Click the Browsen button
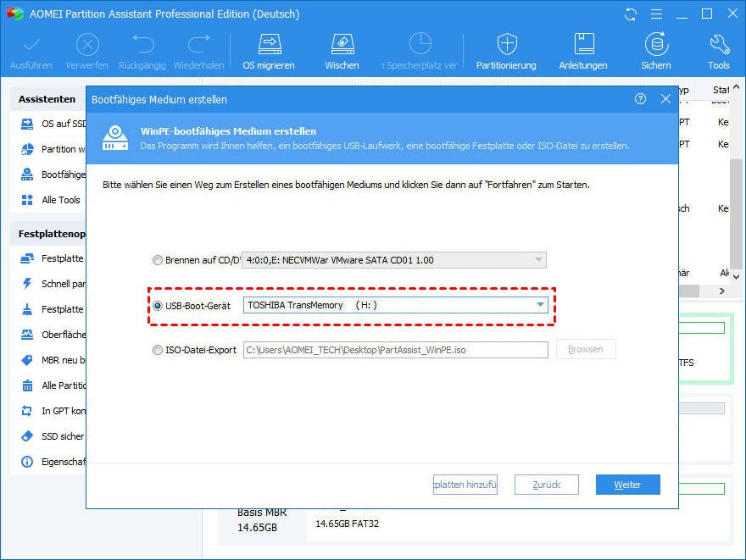Viewport: 746px width, 560px height. [x=586, y=349]
